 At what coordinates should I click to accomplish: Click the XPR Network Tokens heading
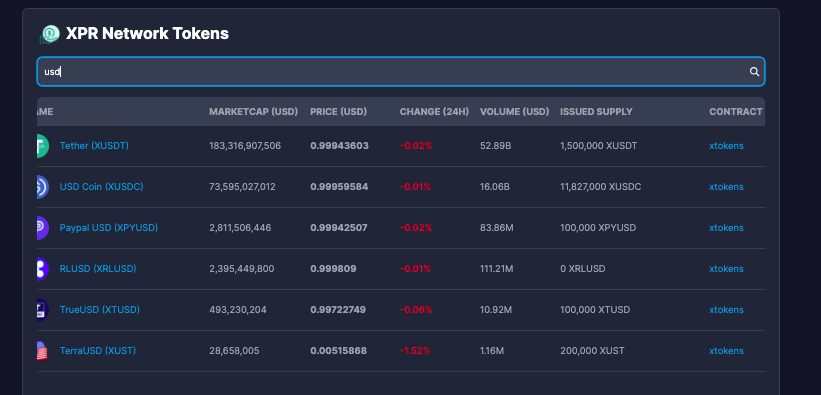click(x=147, y=34)
